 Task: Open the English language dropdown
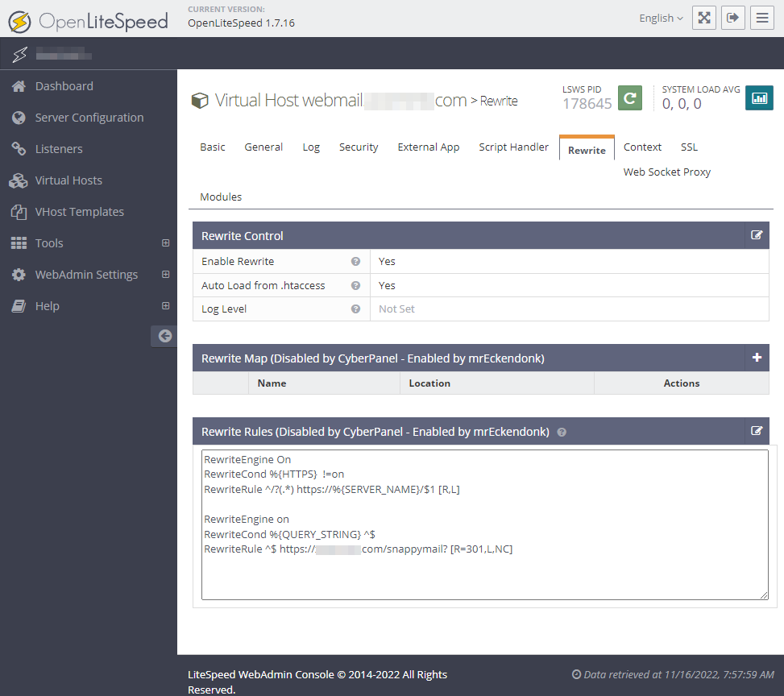(660, 17)
